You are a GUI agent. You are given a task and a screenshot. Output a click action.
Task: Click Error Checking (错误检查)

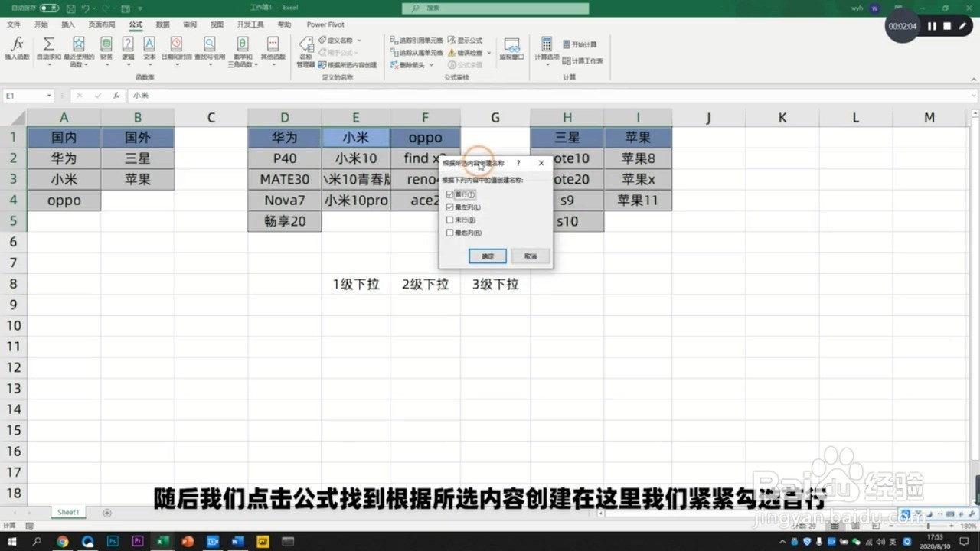click(x=465, y=53)
